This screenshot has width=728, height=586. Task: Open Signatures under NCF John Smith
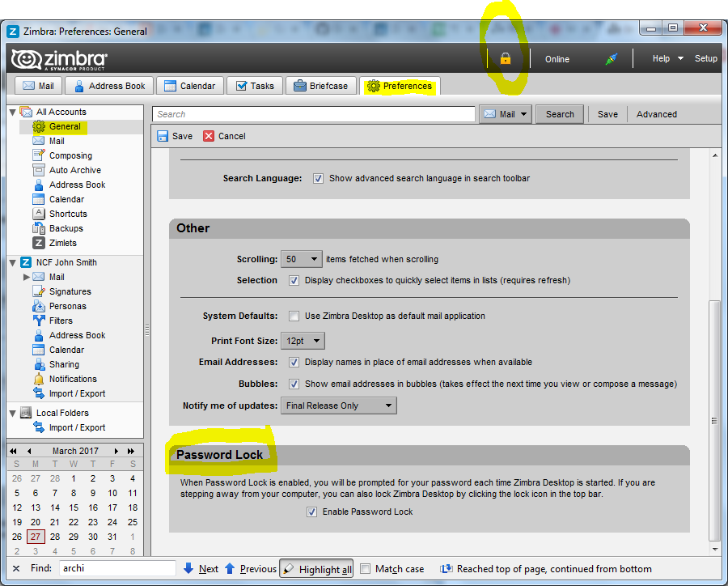pos(70,291)
